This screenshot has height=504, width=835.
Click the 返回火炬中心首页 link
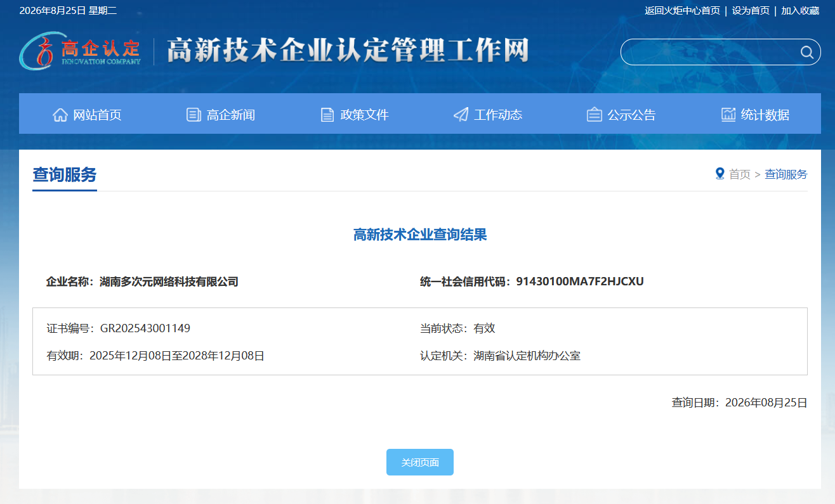(682, 11)
